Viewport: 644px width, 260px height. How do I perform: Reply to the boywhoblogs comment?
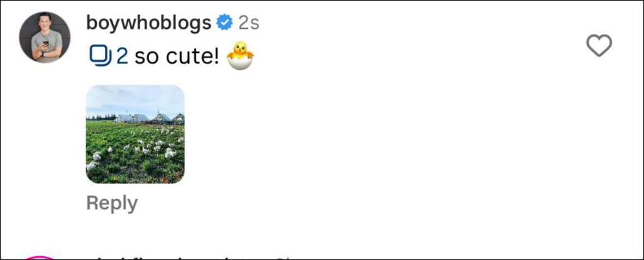click(111, 203)
